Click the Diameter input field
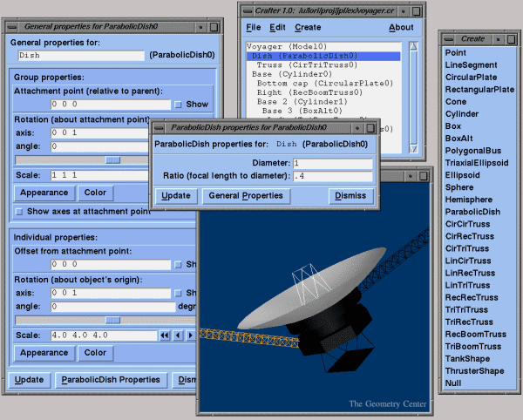 pyautogui.click(x=333, y=164)
